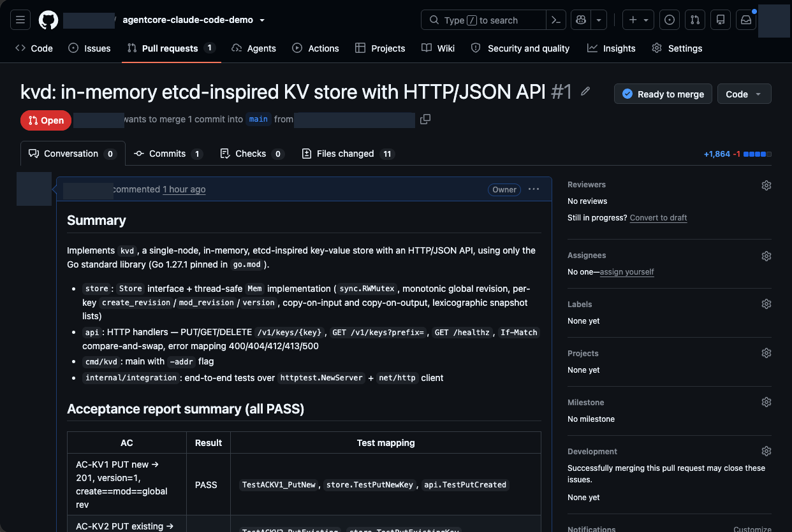The height and width of the screenshot is (532, 792).
Task: Open the comment options ellipsis menu
Action: (x=534, y=189)
